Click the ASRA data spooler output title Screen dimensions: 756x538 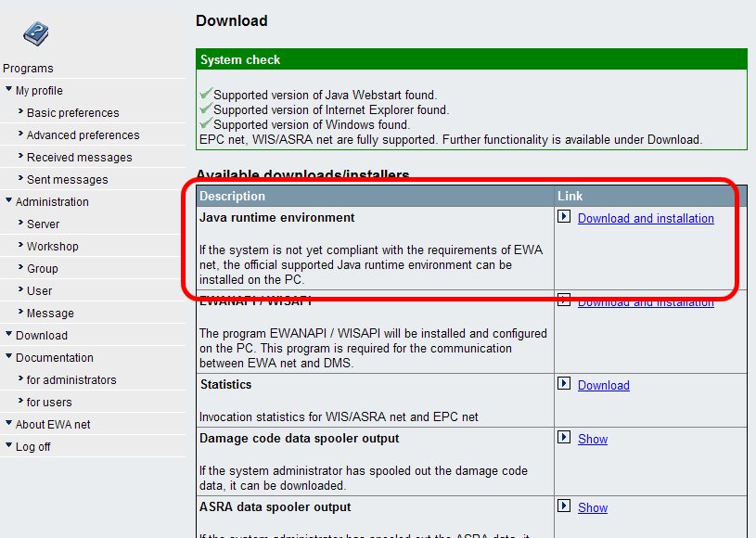point(275,506)
